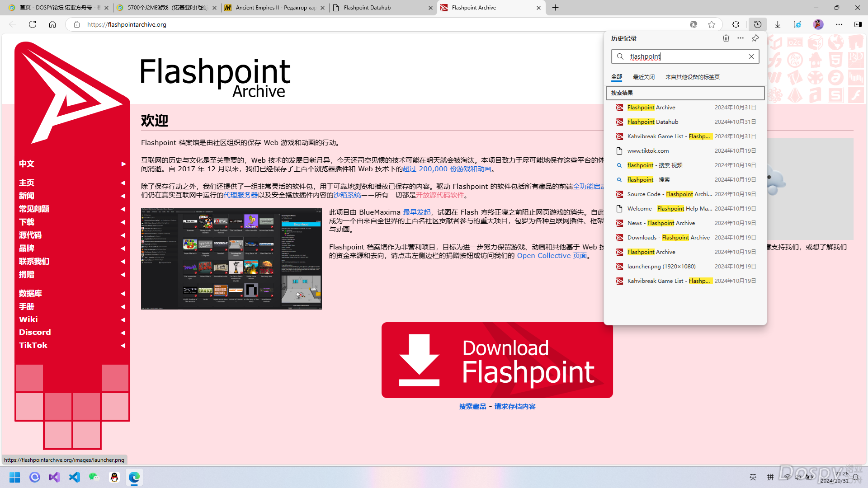Open the 下载 sidebar item
Screen dimensions: 868x488
pos(72,222)
